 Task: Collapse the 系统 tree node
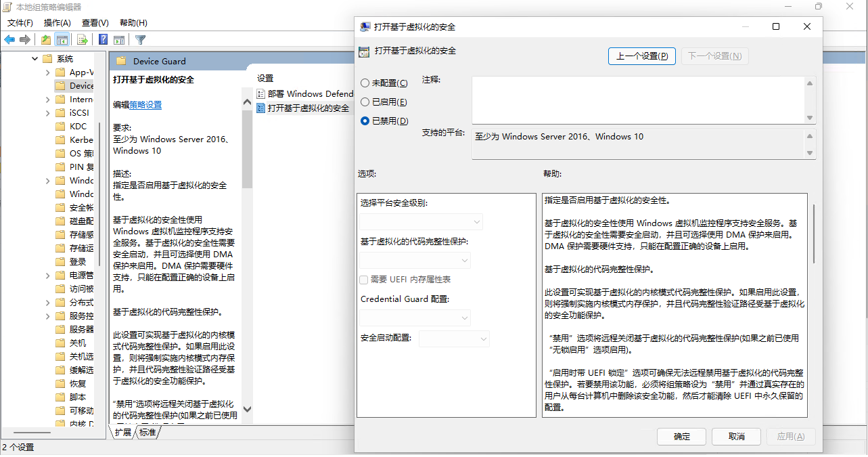(35, 59)
